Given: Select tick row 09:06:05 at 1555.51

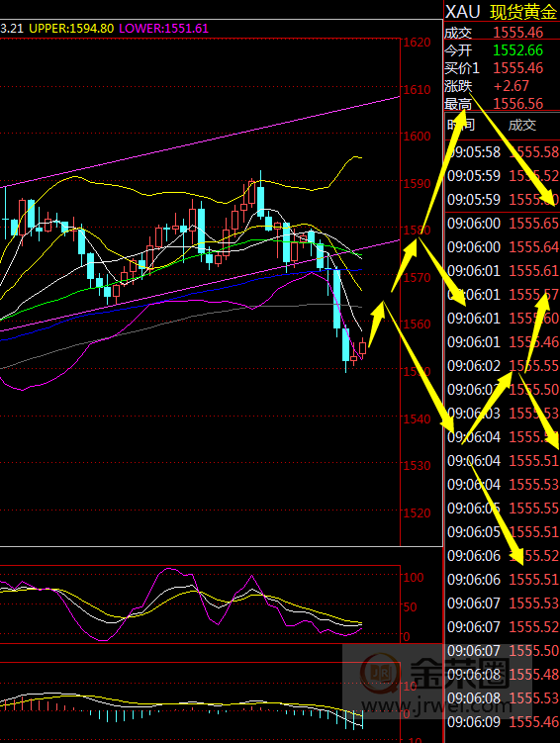Looking at the screenshot, I should point(503,531).
